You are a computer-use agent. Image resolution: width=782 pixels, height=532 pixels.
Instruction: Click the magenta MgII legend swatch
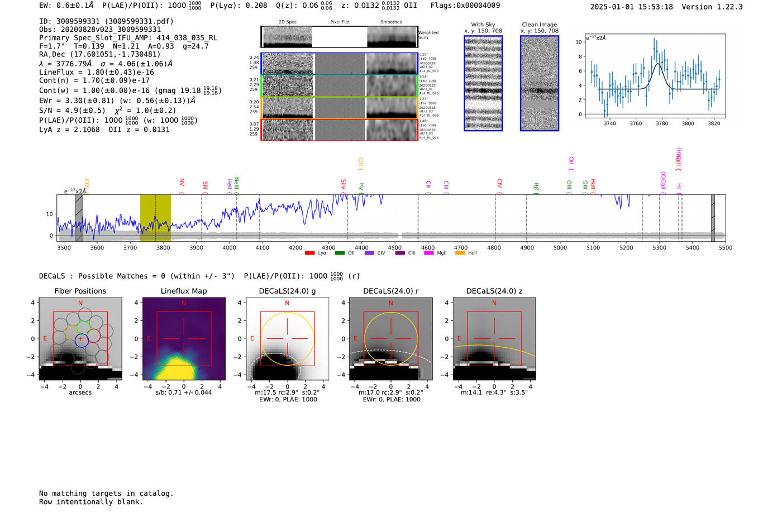coord(429,253)
